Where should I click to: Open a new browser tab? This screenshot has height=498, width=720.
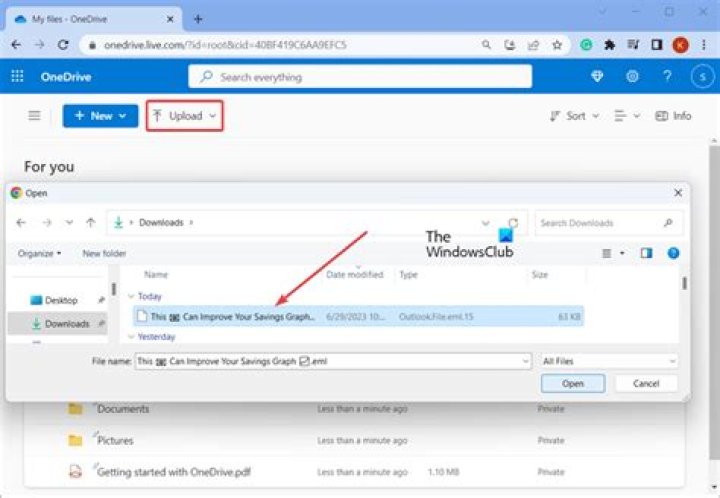coord(198,19)
